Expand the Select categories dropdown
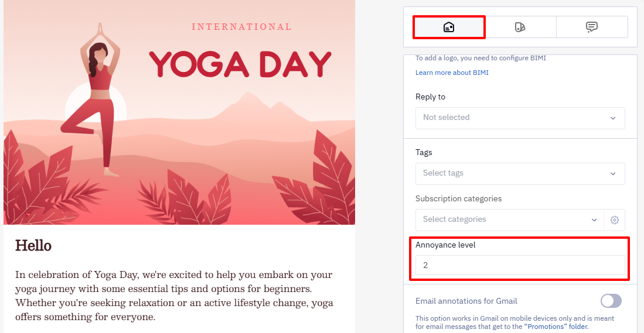644x333 pixels. [510, 220]
